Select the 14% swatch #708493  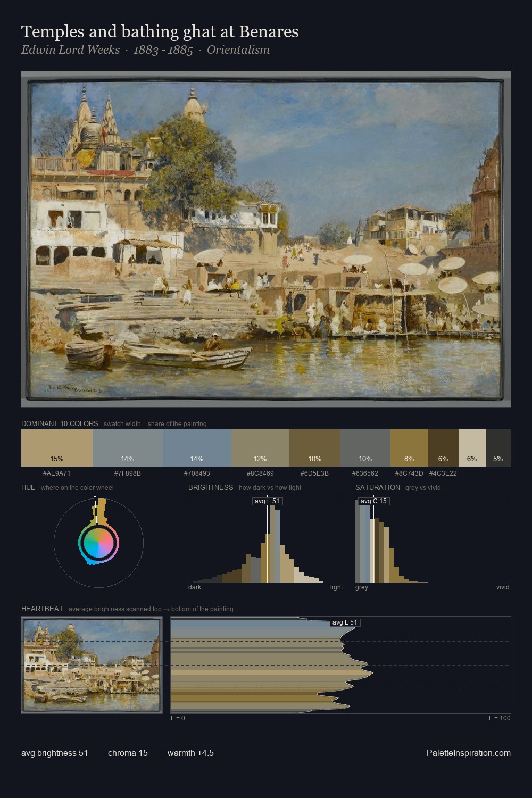197,447
